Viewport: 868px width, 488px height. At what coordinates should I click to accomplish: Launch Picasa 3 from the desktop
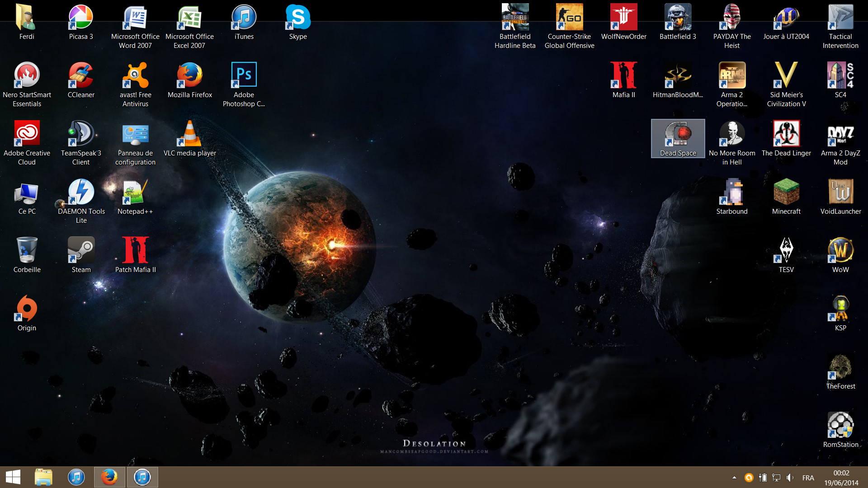(x=81, y=22)
